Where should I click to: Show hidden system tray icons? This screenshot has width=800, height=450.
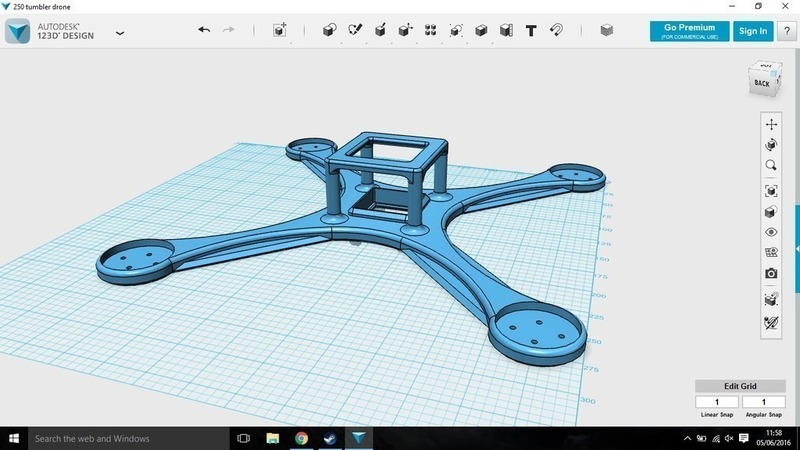click(687, 438)
